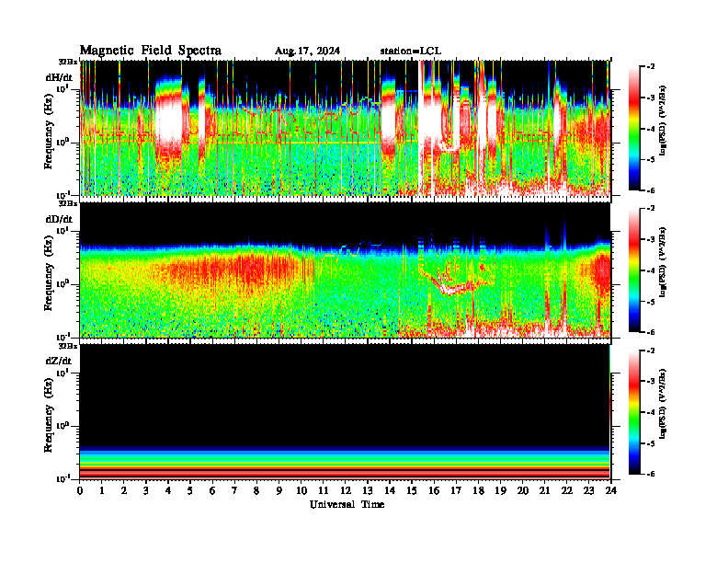Click hour 23 on Universal Time axis
Viewport: 728px width, 563px height.
point(588,491)
